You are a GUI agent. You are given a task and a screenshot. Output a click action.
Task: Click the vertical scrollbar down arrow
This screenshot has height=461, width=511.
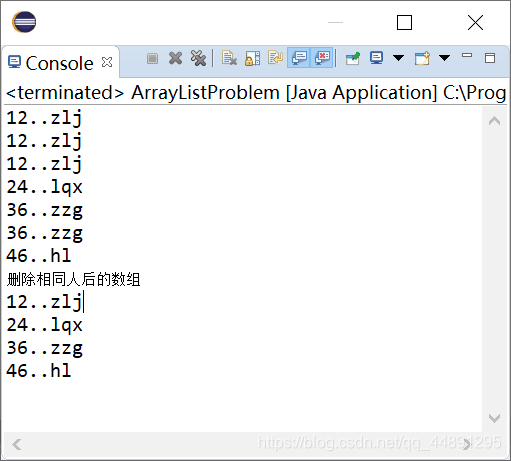[494, 418]
